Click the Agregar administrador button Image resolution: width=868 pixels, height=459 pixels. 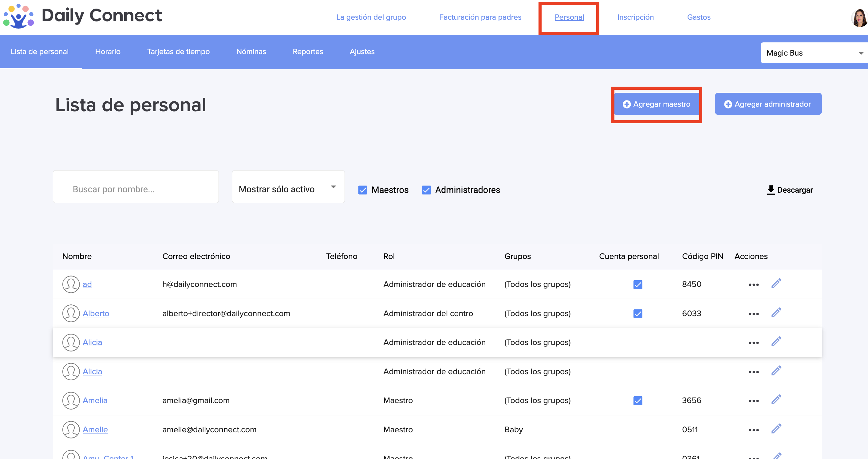(x=768, y=104)
